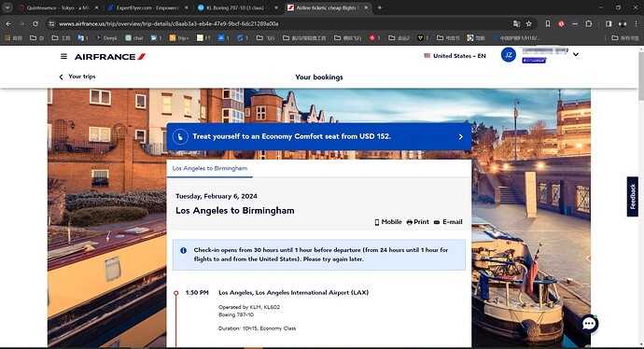Expand the account menu chevron
Screen dimensions: 644x349
(576, 54)
